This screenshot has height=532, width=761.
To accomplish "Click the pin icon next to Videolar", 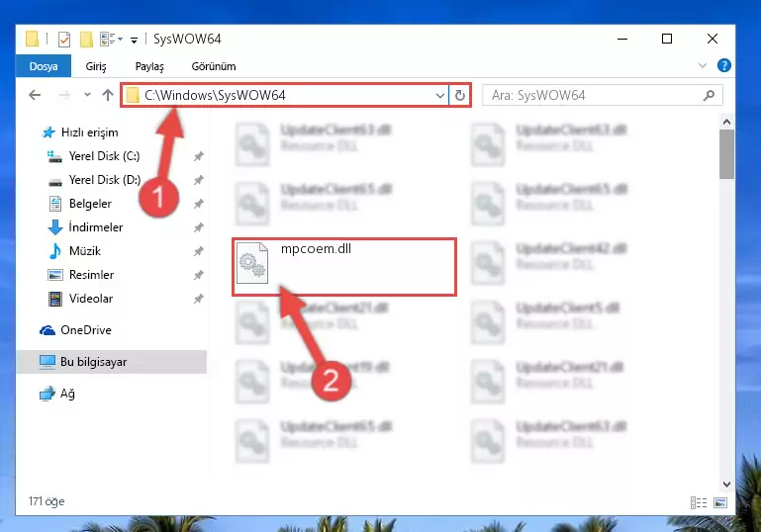I will click(x=198, y=299).
